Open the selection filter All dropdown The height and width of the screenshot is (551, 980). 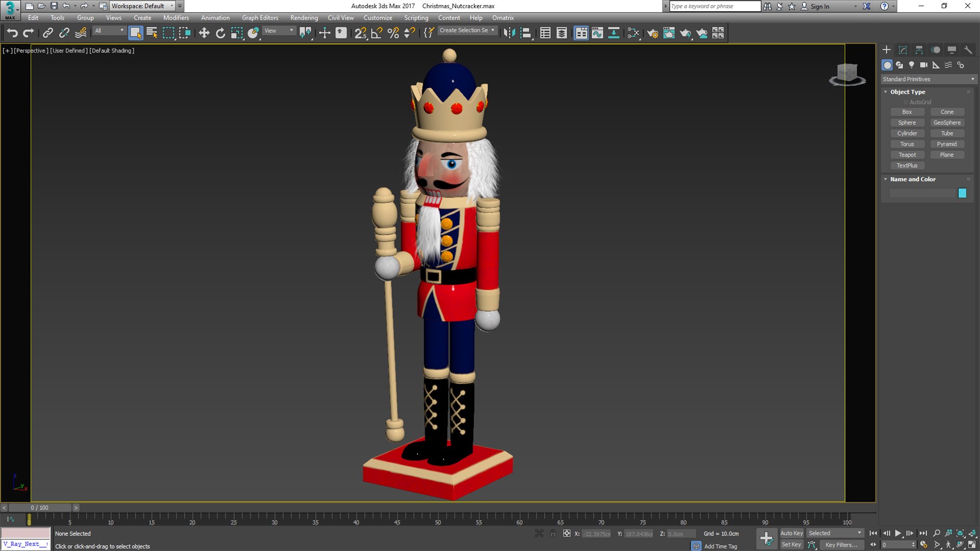[x=109, y=31]
